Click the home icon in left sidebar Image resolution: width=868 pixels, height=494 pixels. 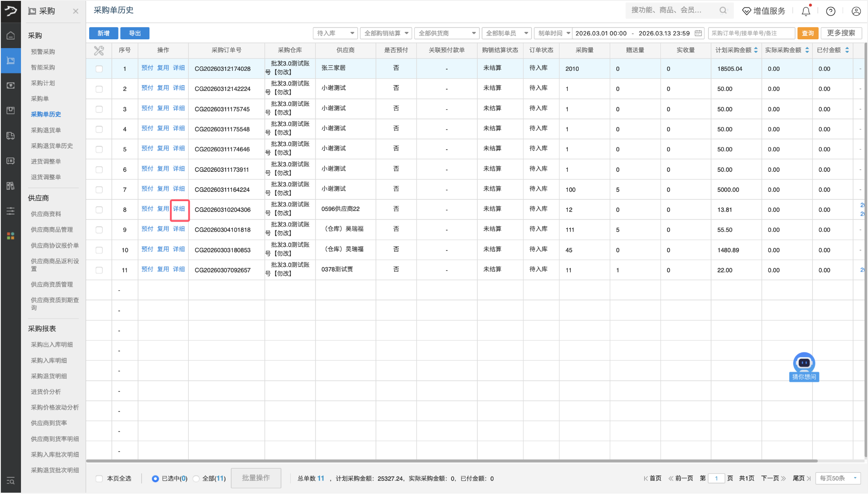(x=10, y=35)
